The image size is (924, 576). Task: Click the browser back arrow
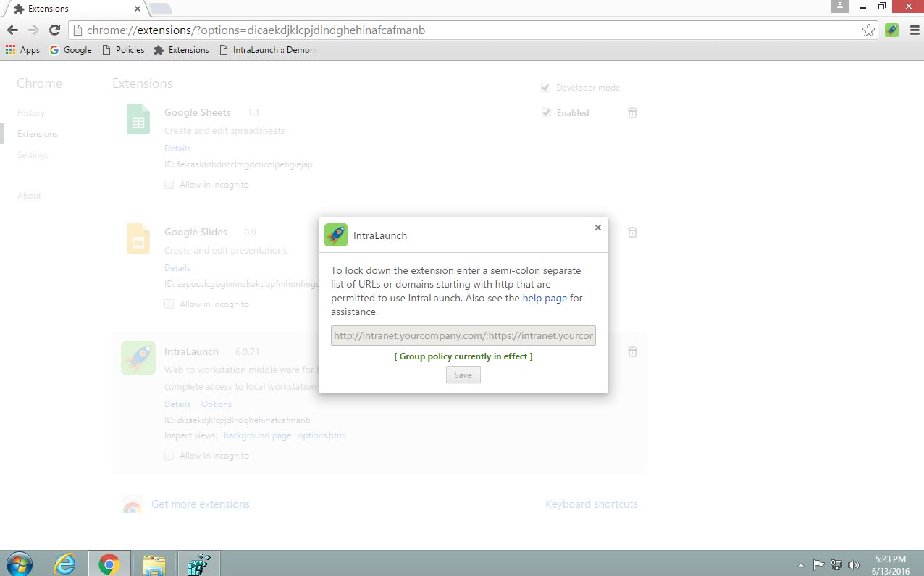12,30
